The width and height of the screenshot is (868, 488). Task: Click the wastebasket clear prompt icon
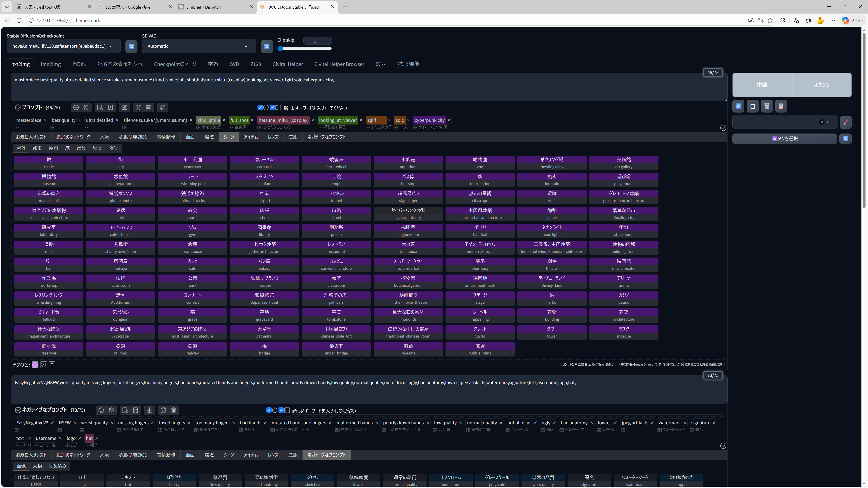click(767, 106)
